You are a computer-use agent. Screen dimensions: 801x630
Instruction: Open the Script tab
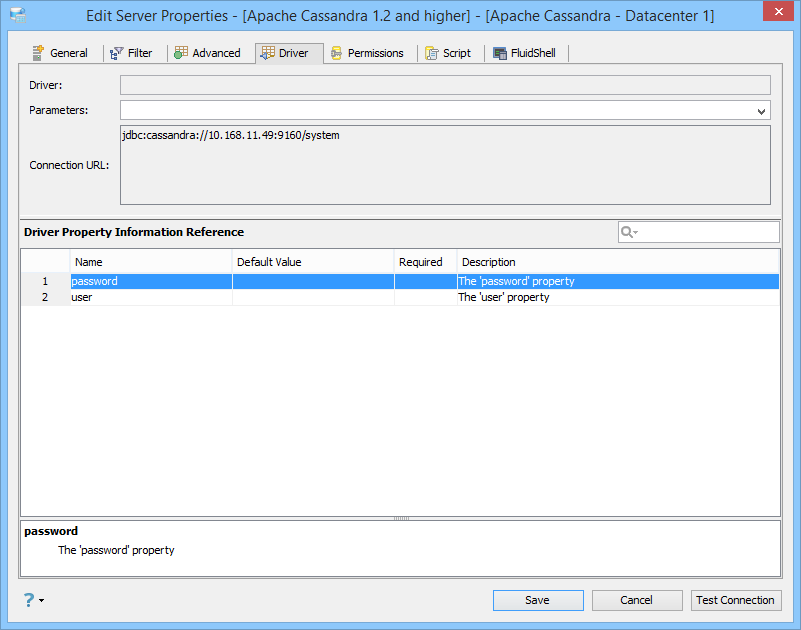(448, 53)
